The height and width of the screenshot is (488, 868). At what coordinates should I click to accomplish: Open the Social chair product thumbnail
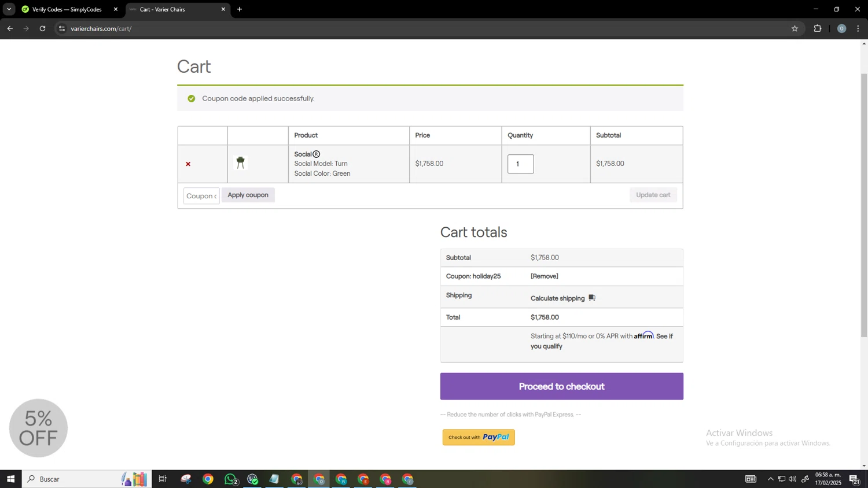[x=241, y=162]
